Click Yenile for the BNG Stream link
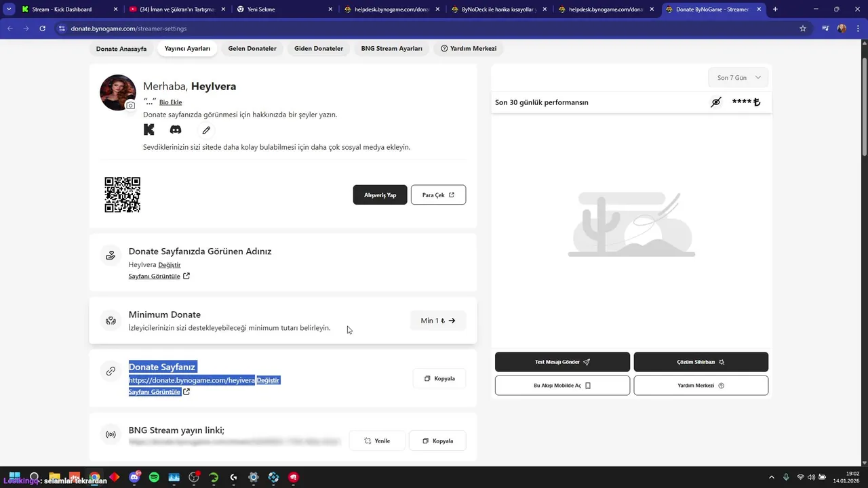The width and height of the screenshot is (868, 488). click(x=377, y=441)
